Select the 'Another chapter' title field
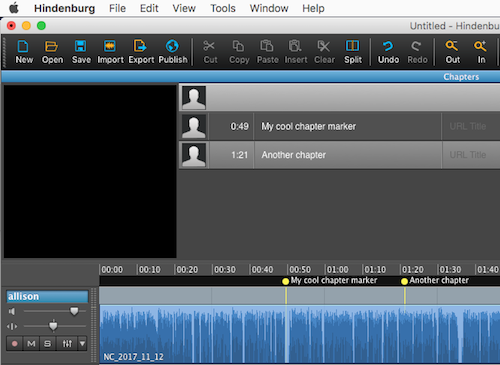This screenshot has height=365, width=500. tap(348, 155)
